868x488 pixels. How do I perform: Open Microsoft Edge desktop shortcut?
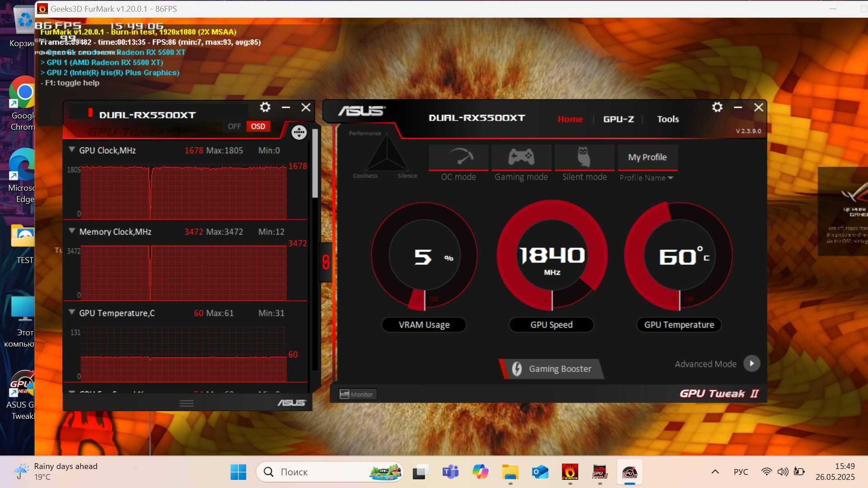(x=23, y=176)
